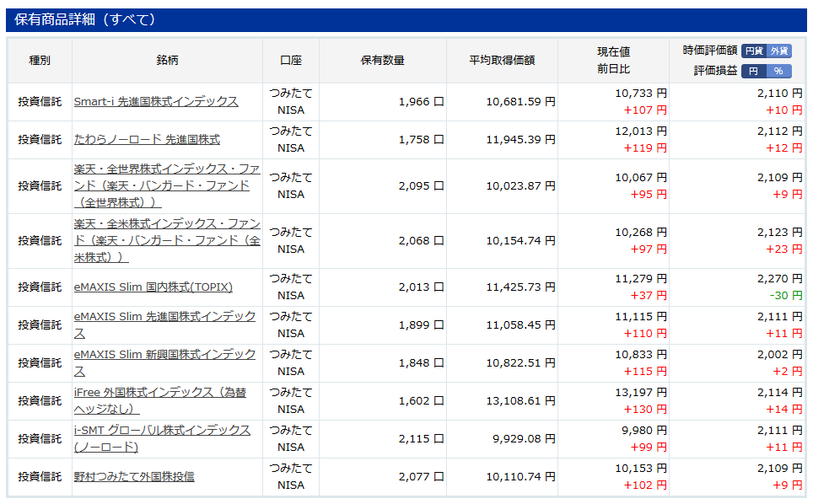Select daily change +107 円
This screenshot has height=504, width=813.
point(645,110)
